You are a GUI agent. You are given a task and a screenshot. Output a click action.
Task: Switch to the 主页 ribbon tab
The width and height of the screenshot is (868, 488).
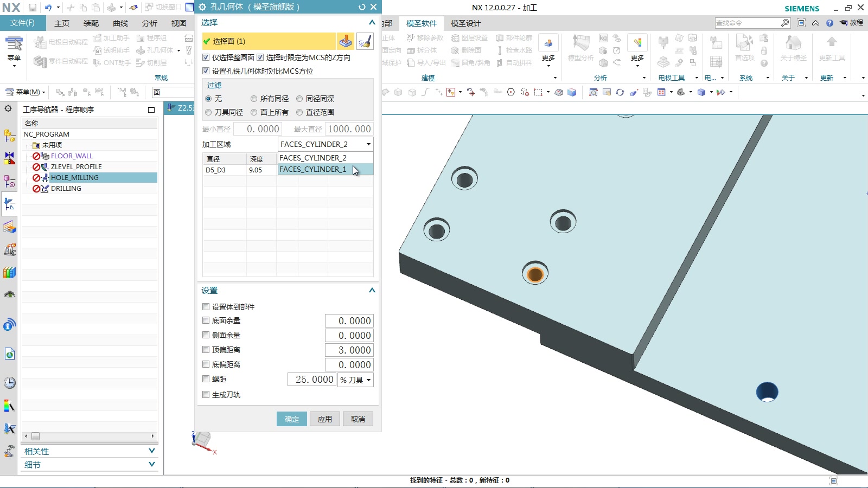point(62,23)
